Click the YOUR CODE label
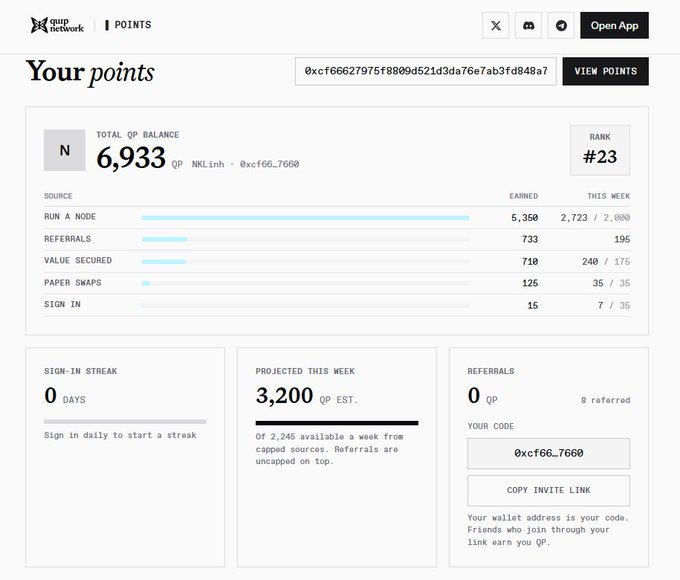This screenshot has height=580, width=680. [490, 426]
